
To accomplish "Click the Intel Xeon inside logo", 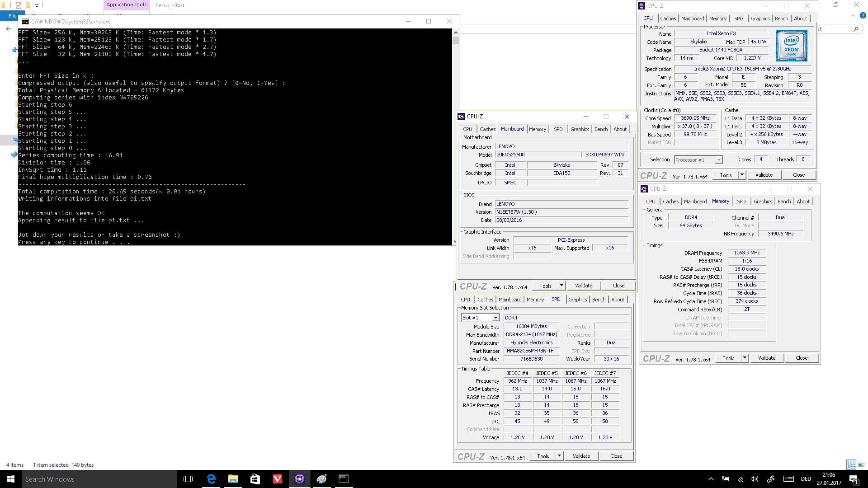I will tap(791, 46).
